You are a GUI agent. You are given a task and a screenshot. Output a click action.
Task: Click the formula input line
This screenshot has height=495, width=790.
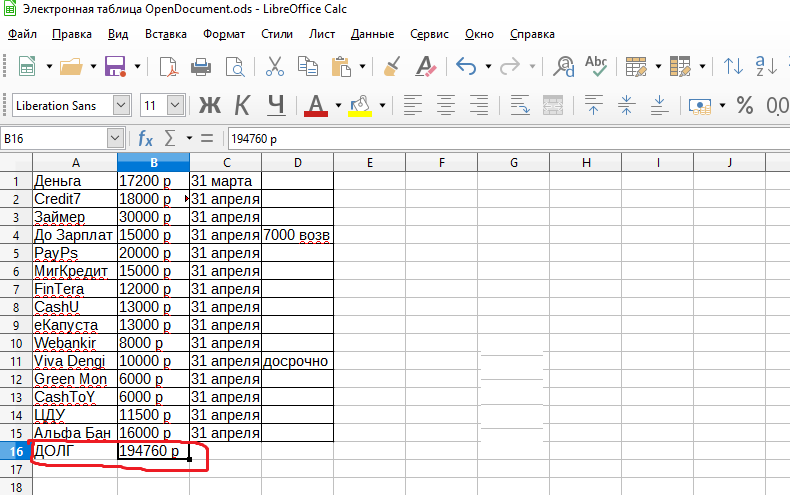point(509,139)
